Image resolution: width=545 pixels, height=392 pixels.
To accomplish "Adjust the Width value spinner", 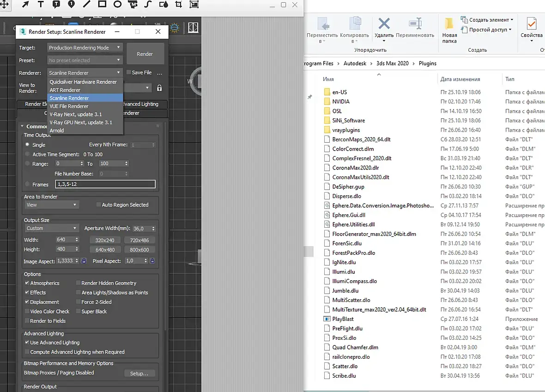I will pos(77,240).
